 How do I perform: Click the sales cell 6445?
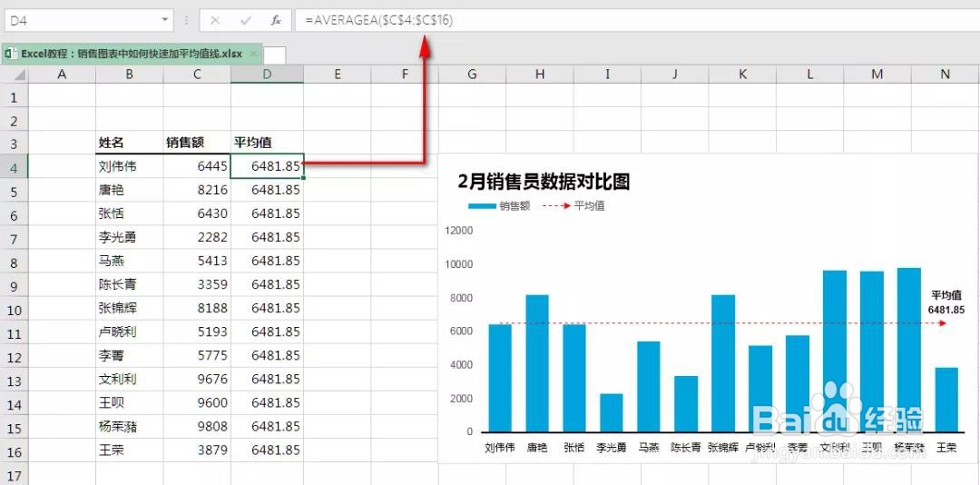click(x=197, y=166)
